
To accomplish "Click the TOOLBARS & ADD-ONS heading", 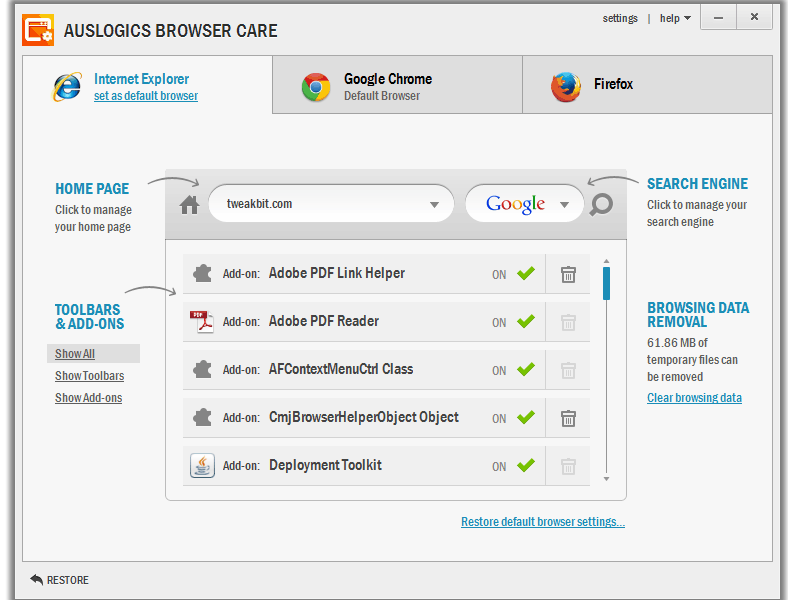I will (89, 317).
